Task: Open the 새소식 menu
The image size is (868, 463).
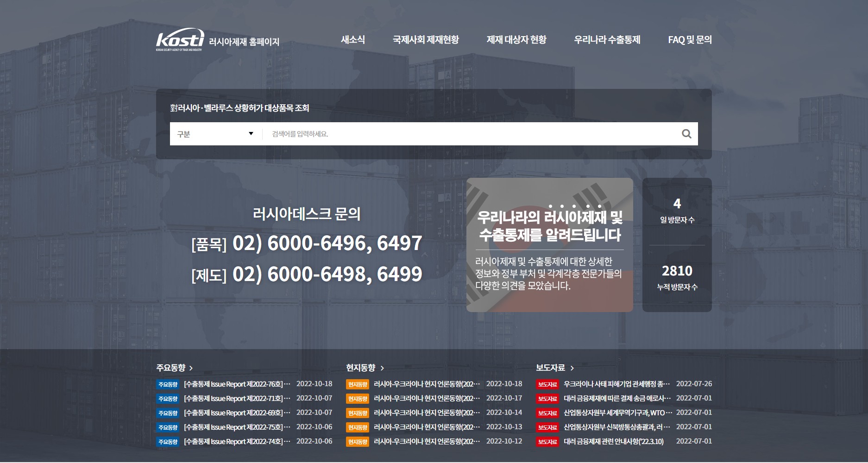Action: [353, 40]
